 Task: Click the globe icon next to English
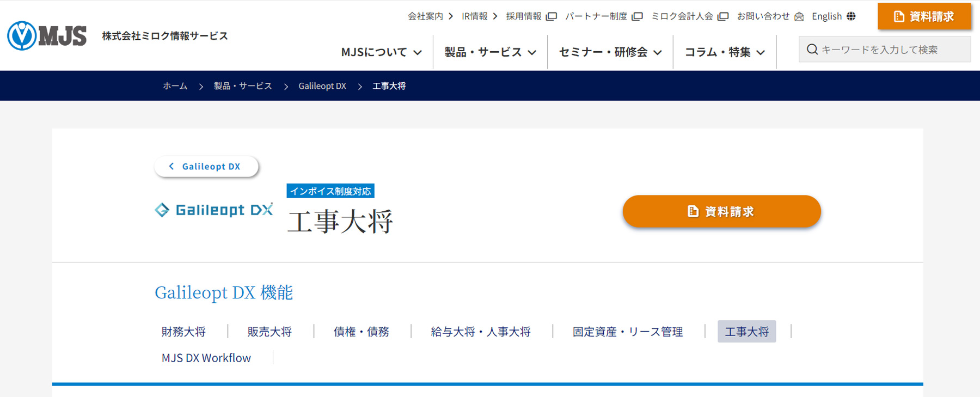851,16
